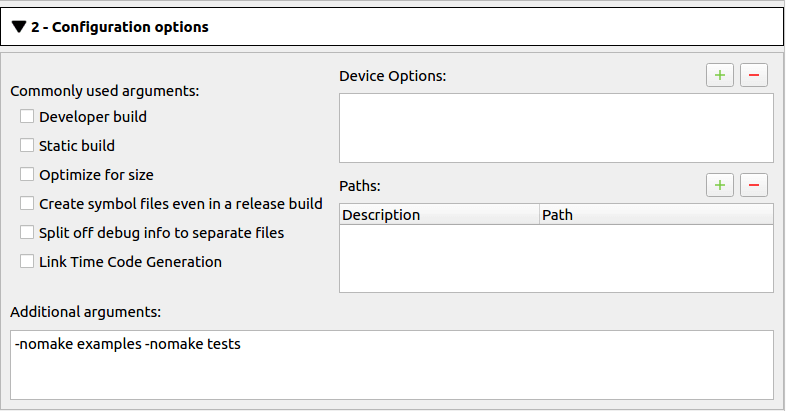Tick the Static build checkbox

click(x=27, y=145)
